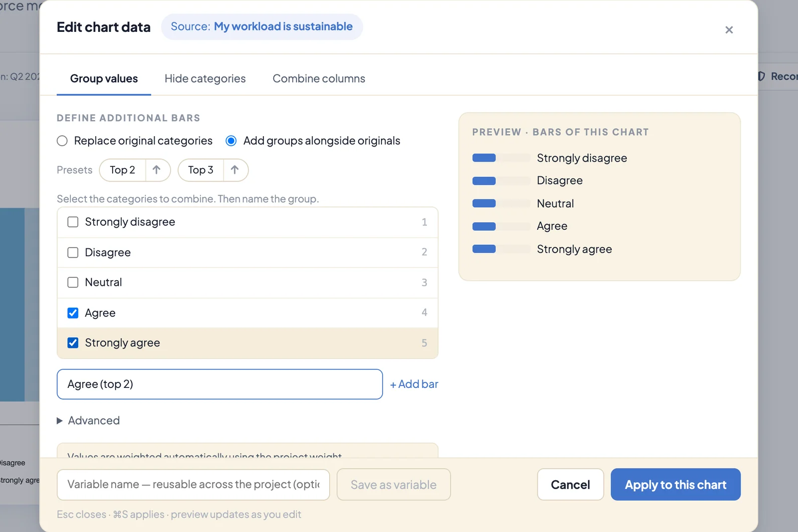The image size is (798, 532).
Task: Focus the group name field reading Agree (top 2)
Action: point(220,384)
